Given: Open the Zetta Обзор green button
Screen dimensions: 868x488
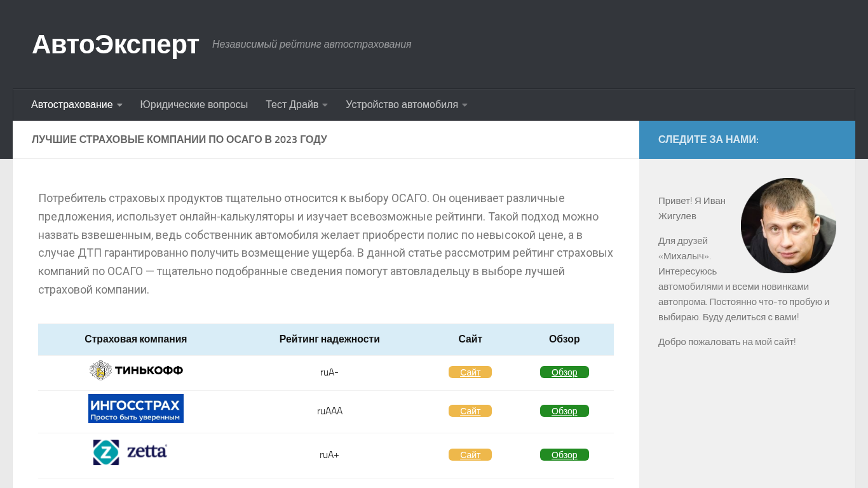Looking at the screenshot, I should point(564,455).
